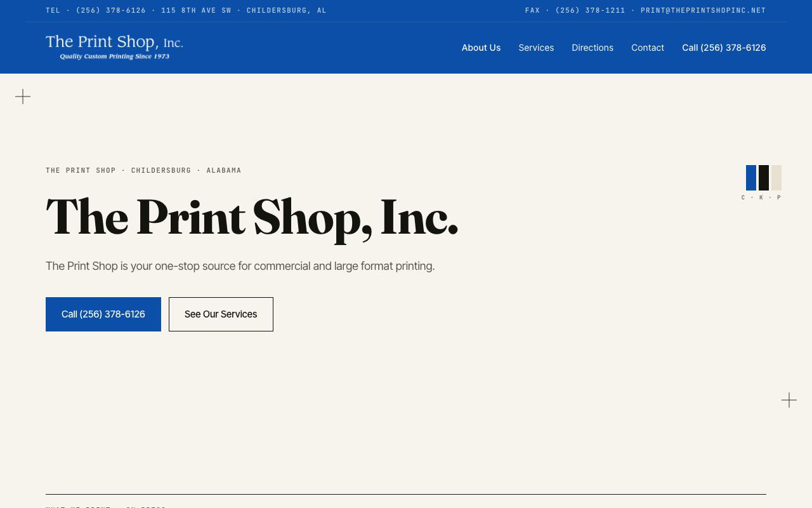Click the blue Call (256) 378-6126 button

103,314
